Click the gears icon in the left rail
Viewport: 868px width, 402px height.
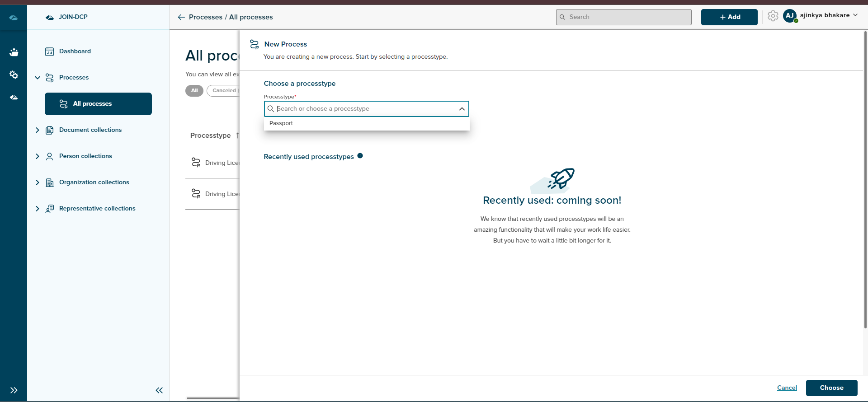14,75
